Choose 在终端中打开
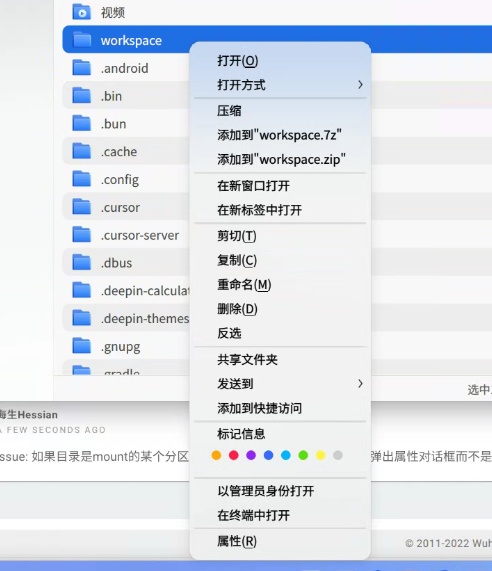Screen dimensions: 492x571 tap(280, 515)
